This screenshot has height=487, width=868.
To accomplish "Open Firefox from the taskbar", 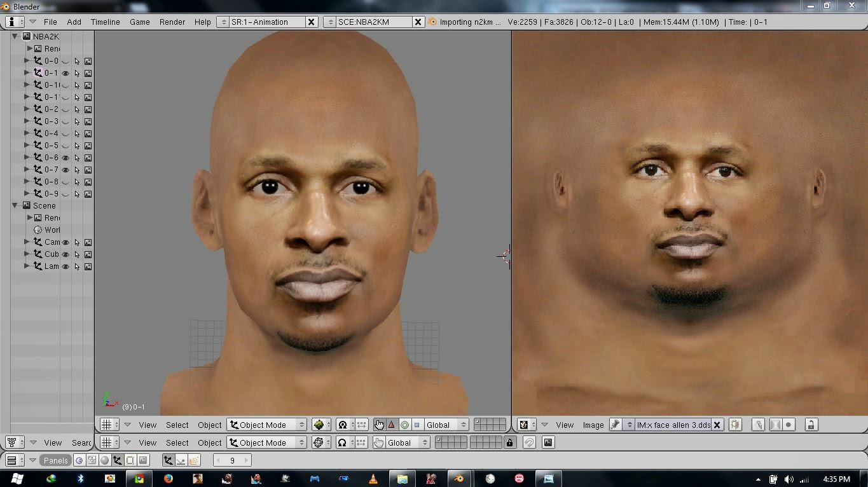I will (169, 479).
